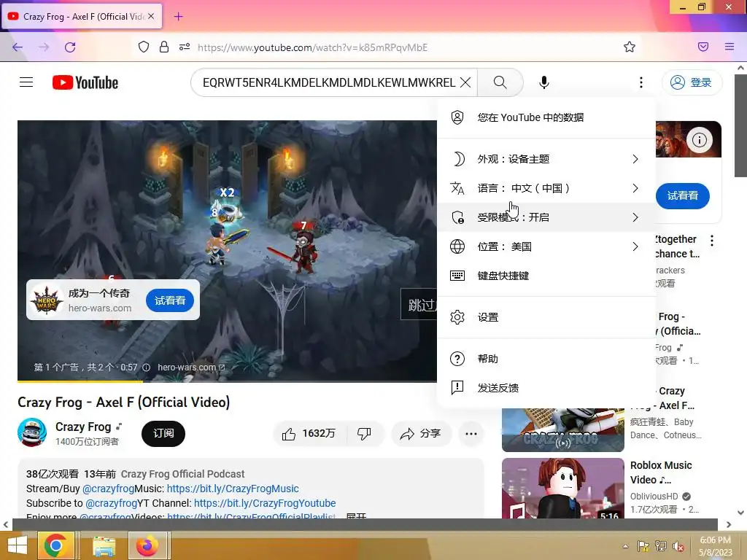Viewport: 747px width, 560px height.
Task: Show site security padlock info
Action: tap(164, 47)
